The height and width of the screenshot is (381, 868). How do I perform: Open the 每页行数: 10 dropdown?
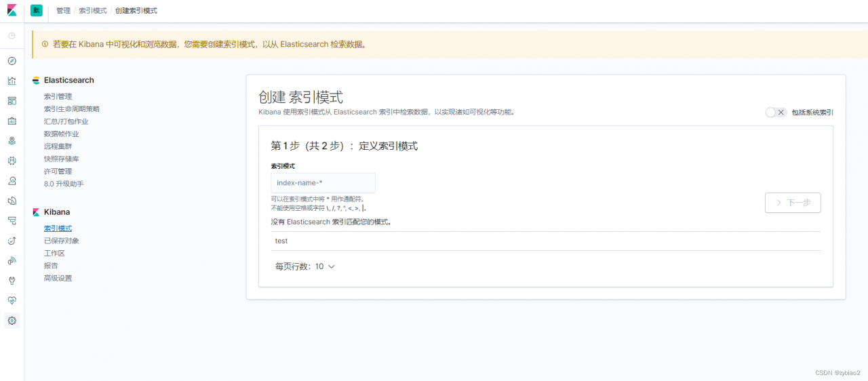pyautogui.click(x=305, y=266)
